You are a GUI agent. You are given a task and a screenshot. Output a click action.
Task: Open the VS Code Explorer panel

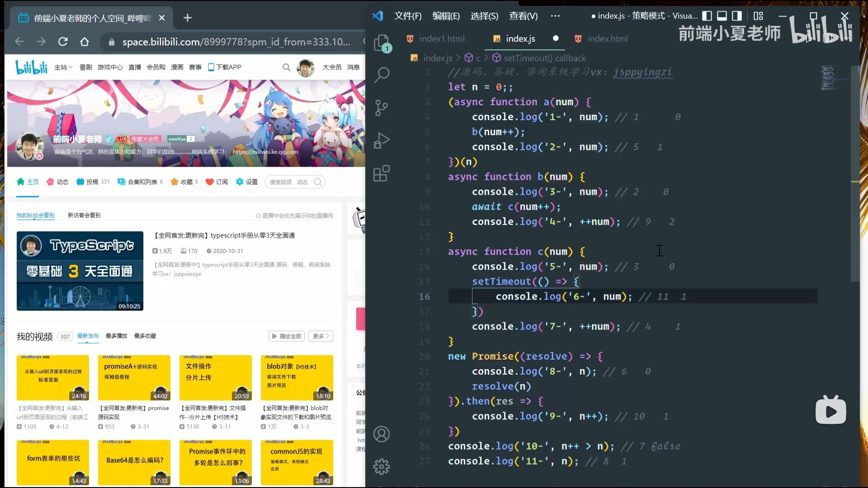(x=382, y=43)
